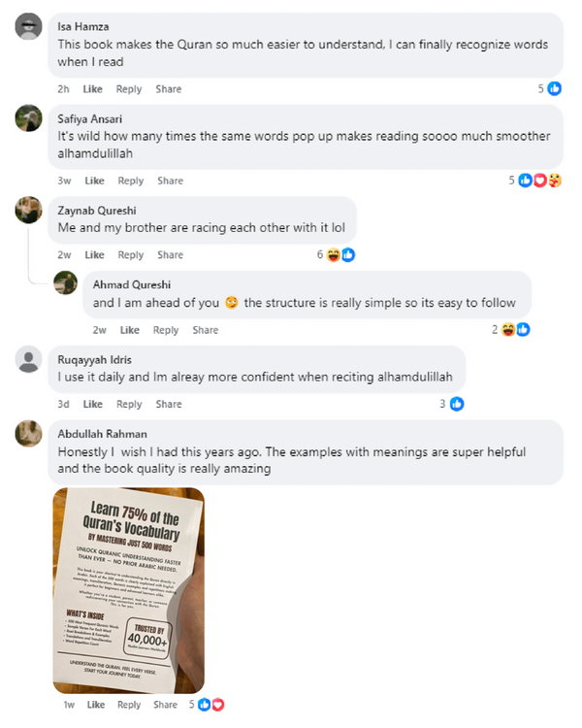Viewport: 582px width, 728px height.
Task: View reactions on Ahmad Qureshi's reply
Action: click(511, 330)
